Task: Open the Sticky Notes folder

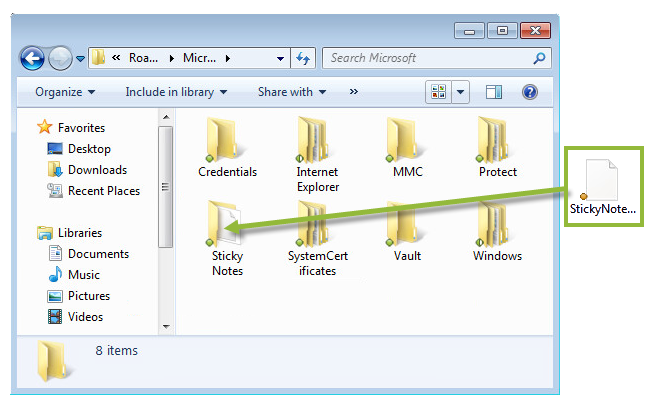Action: point(226,226)
